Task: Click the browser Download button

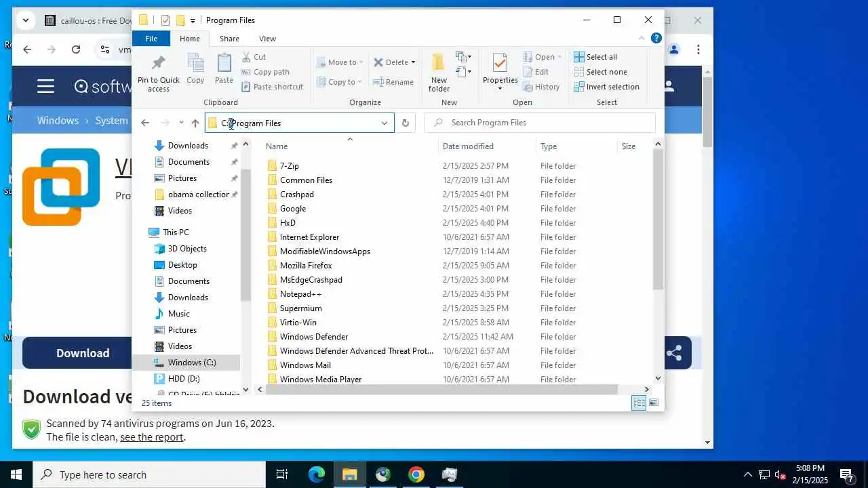Action: [x=83, y=353]
